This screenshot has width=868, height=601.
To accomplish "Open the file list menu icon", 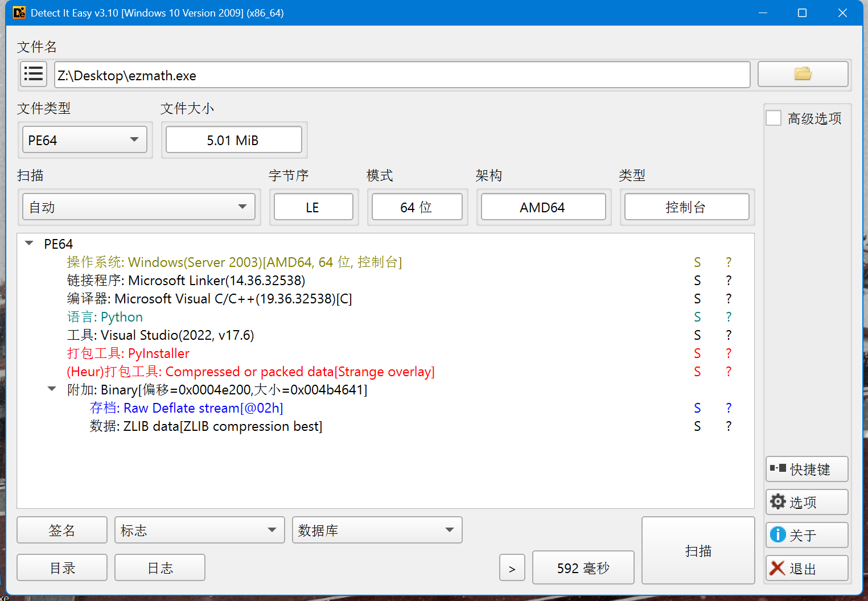I will point(34,74).
